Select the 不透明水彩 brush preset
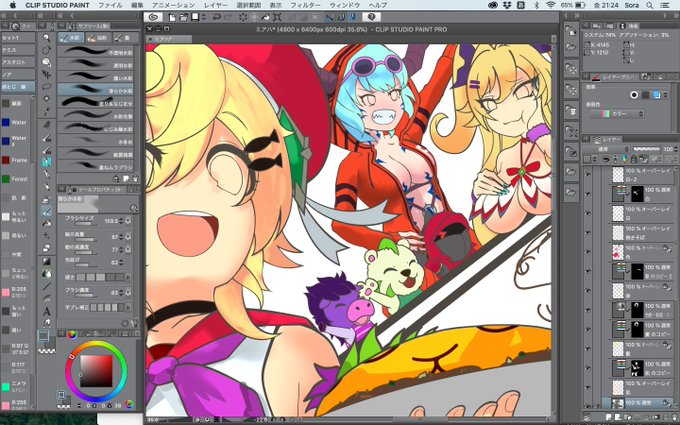The image size is (680, 425). [95, 52]
